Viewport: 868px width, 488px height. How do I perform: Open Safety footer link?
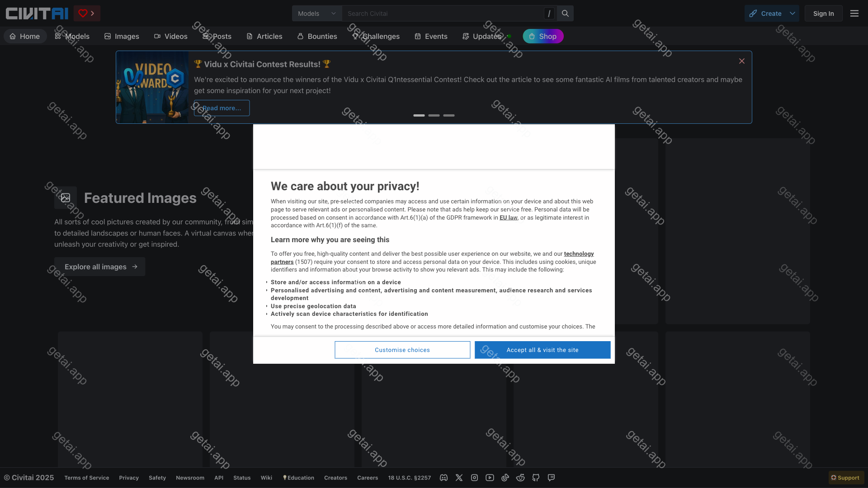157,478
